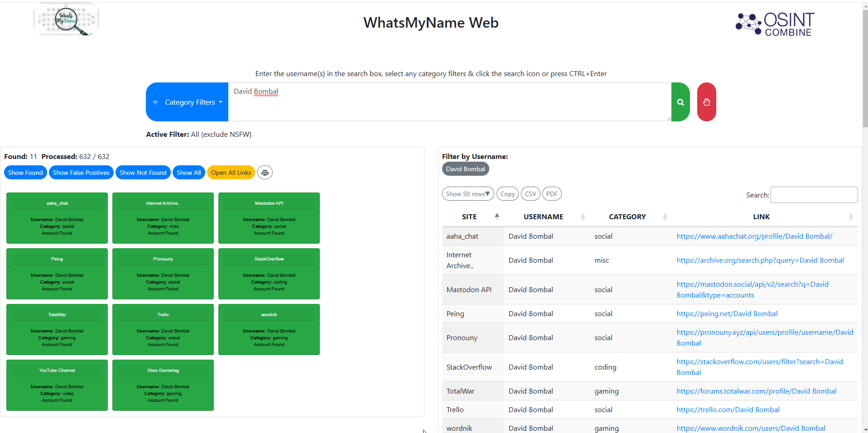Click the Show Not Found button
This screenshot has width=868, height=433.
[143, 173]
